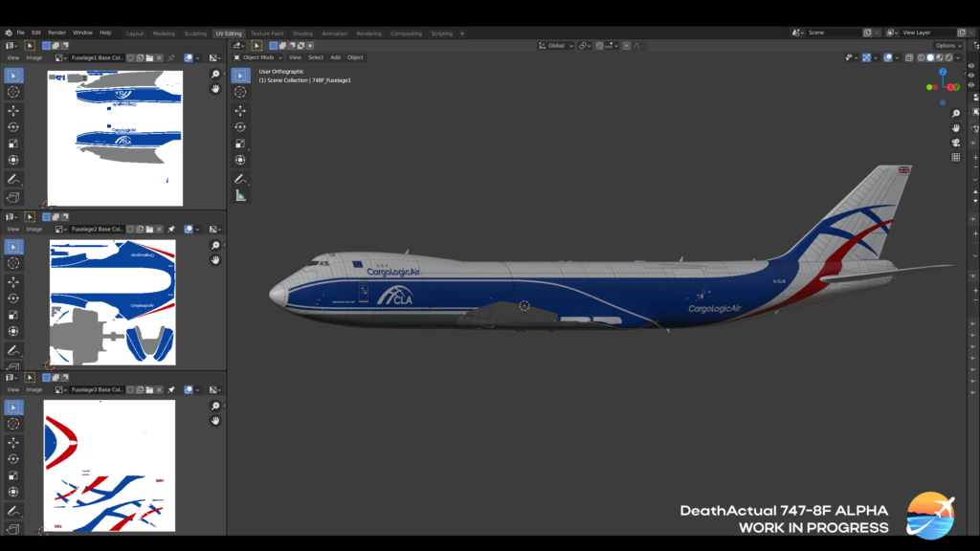This screenshot has height=551, width=980.
Task: Expand shading options dropdown arrow
Action: (x=959, y=57)
